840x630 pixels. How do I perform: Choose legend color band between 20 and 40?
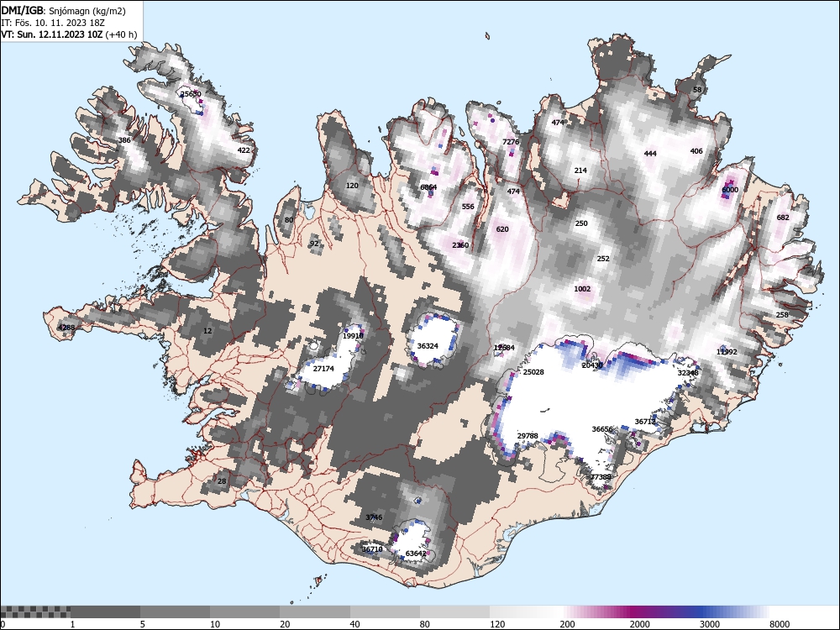coord(315,612)
